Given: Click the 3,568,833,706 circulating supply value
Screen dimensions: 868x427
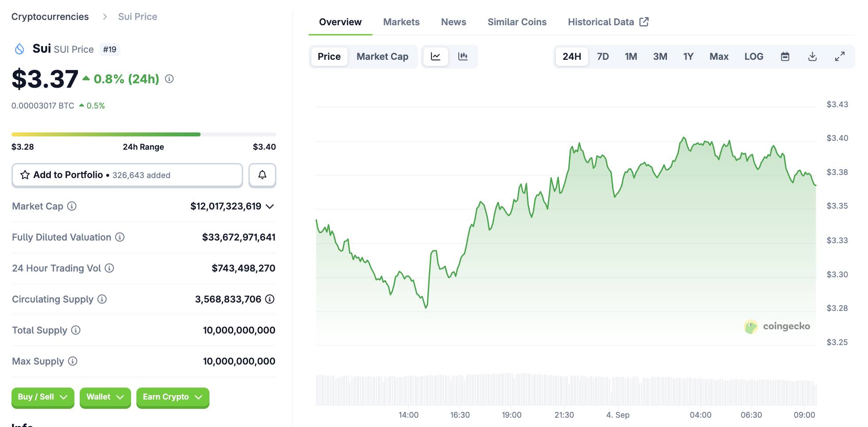Looking at the screenshot, I should (228, 299).
